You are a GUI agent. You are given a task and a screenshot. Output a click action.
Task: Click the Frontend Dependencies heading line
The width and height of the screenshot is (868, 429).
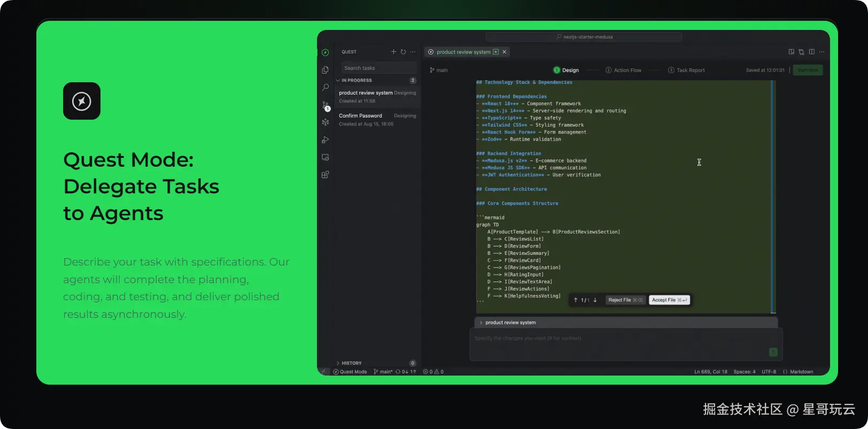coord(511,97)
